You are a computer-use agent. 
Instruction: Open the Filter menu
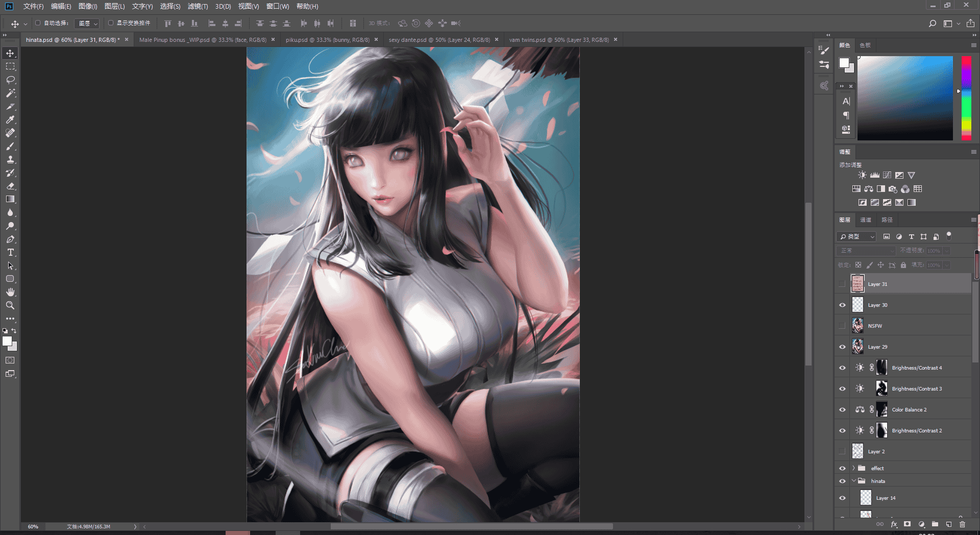click(198, 6)
